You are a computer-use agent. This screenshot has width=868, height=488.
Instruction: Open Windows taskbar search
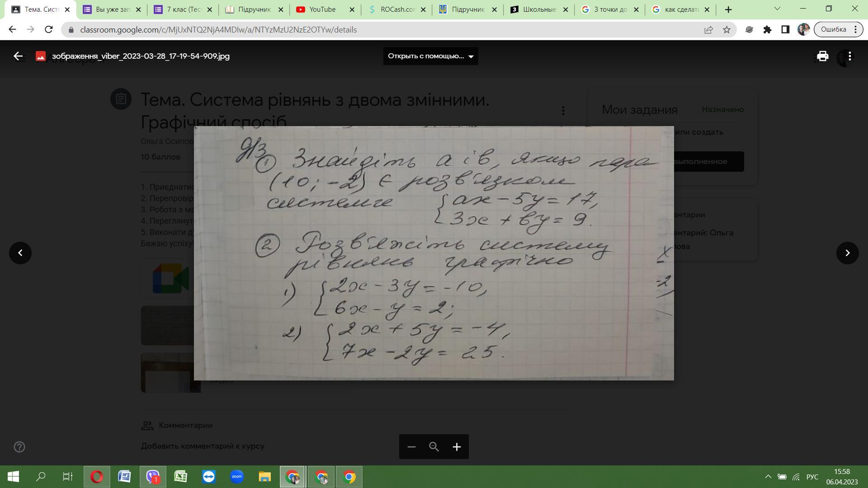[x=41, y=477]
